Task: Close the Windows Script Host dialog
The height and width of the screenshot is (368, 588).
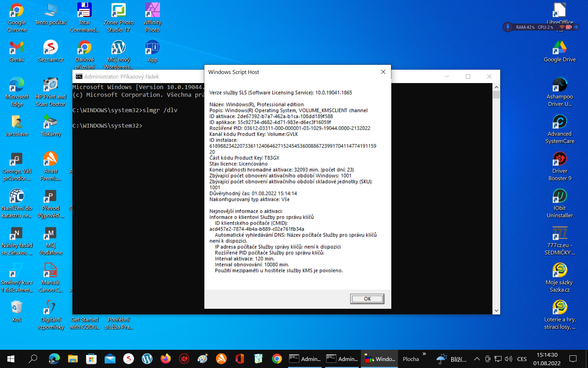Action: coord(383,72)
